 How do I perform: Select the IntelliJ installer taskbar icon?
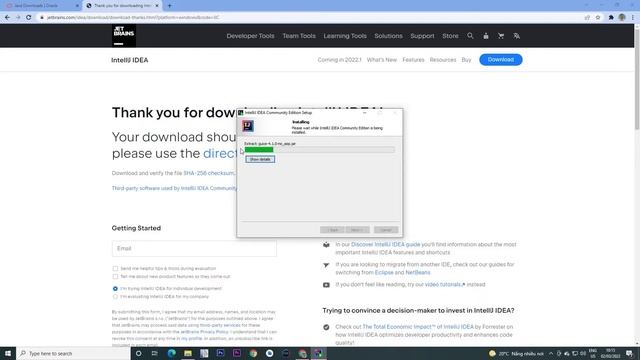pos(318,353)
